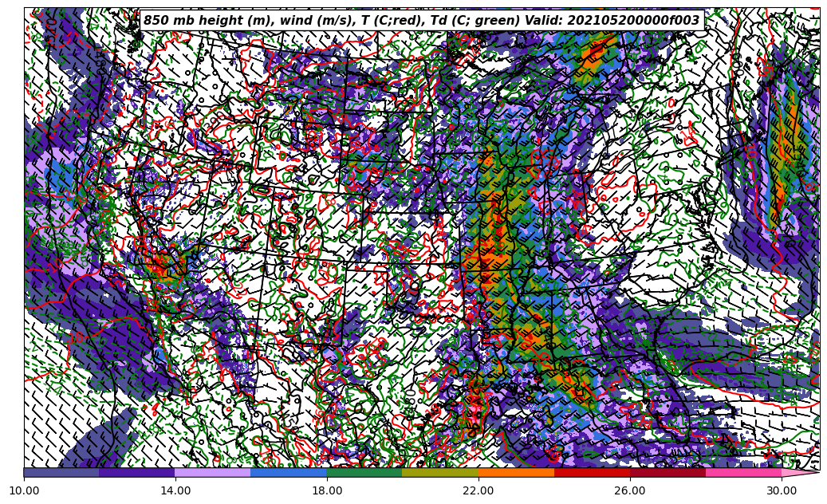
Task: Click the 14.00 colorbar tick label
Action: pos(175,490)
